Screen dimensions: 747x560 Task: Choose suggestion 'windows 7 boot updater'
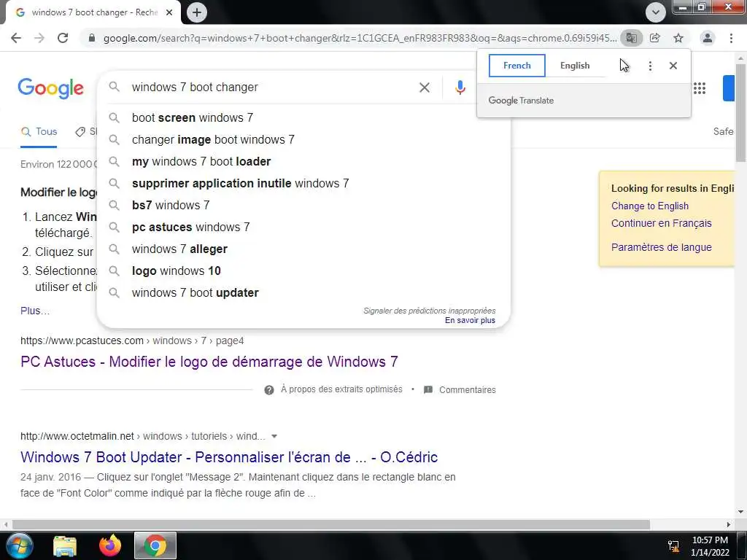pyautogui.click(x=303, y=293)
